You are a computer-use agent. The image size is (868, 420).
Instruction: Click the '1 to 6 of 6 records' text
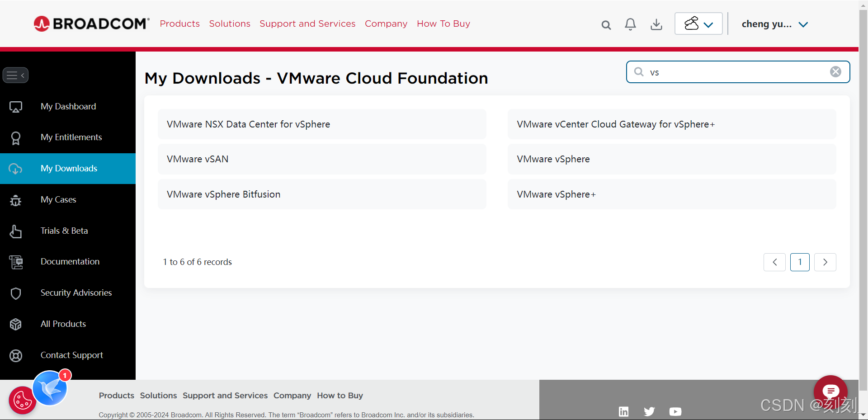[x=198, y=262]
